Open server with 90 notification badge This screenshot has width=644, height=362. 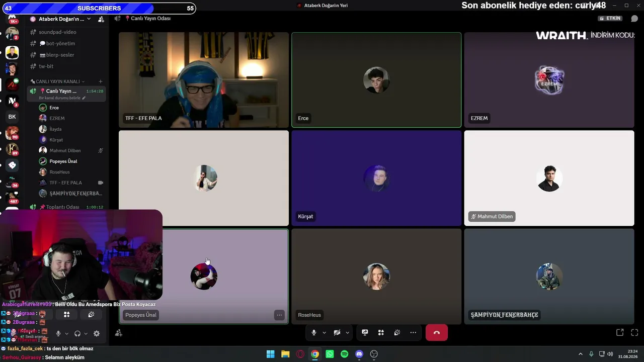12,133
